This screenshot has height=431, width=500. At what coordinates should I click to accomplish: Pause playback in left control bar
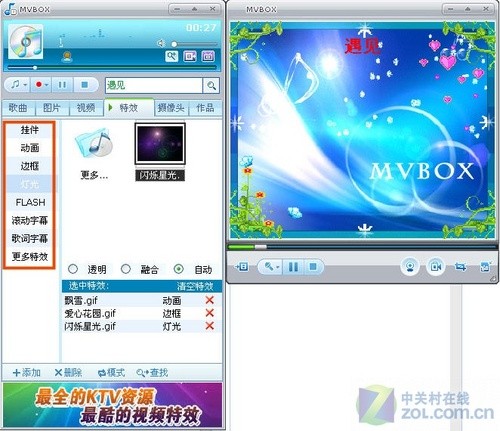click(62, 85)
